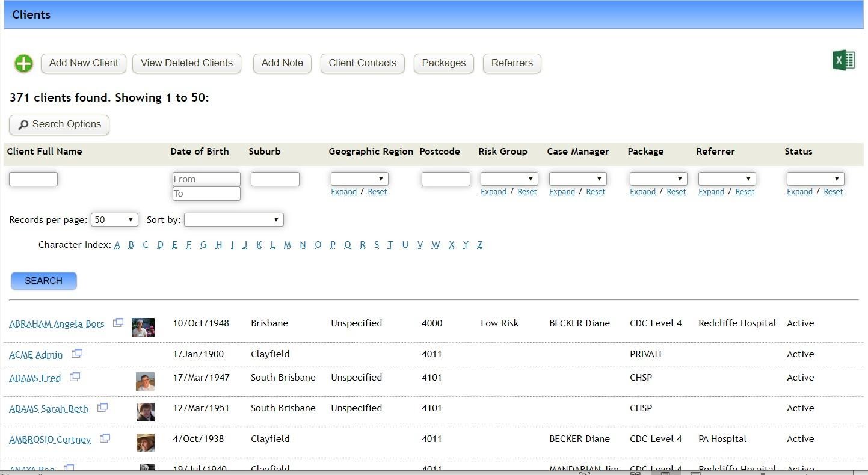
Task: Click ABRAHAM Angela Bors's photo thumbnail
Action: pyautogui.click(x=143, y=326)
